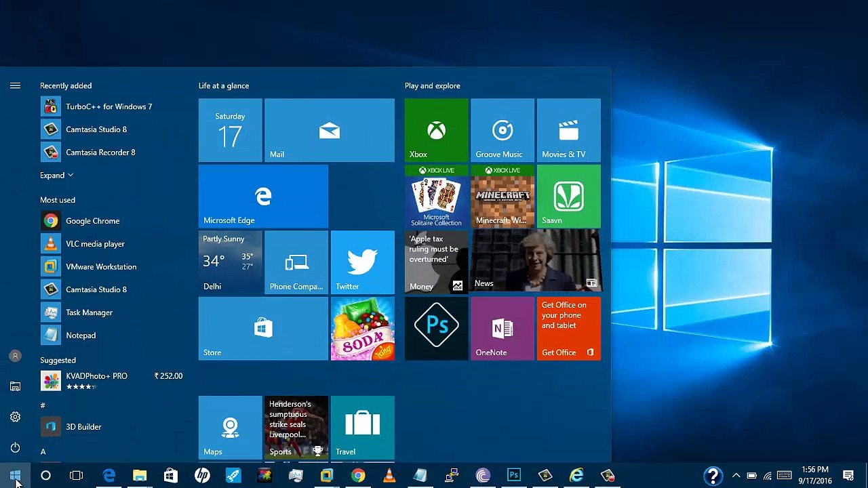Open Windows Store from the taskbar
Screen dimensions: 868x488
click(171, 476)
